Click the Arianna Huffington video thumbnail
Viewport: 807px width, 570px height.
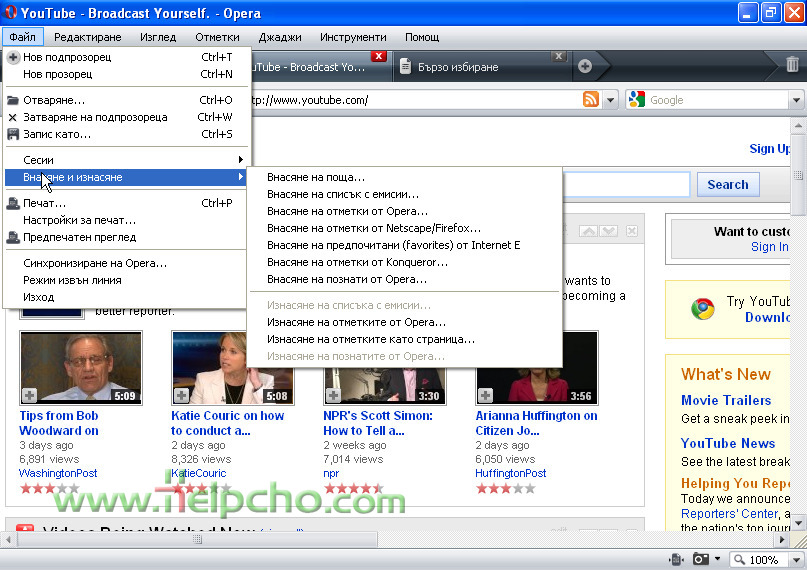pyautogui.click(x=536, y=367)
